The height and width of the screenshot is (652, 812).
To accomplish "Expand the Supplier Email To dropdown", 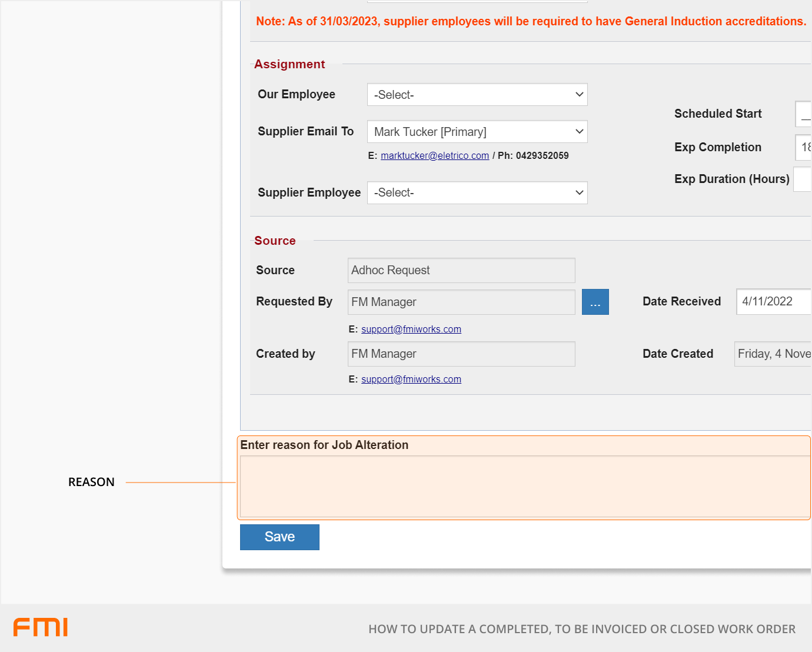I will point(477,132).
